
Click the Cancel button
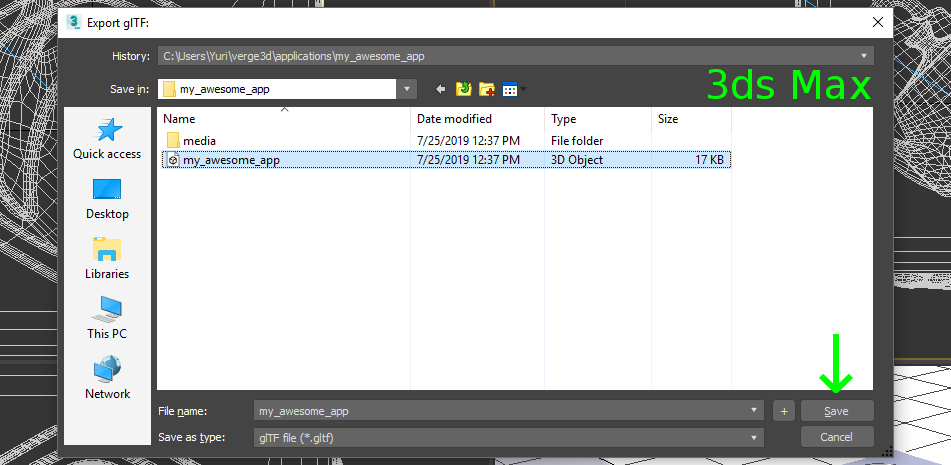pyautogui.click(x=836, y=437)
